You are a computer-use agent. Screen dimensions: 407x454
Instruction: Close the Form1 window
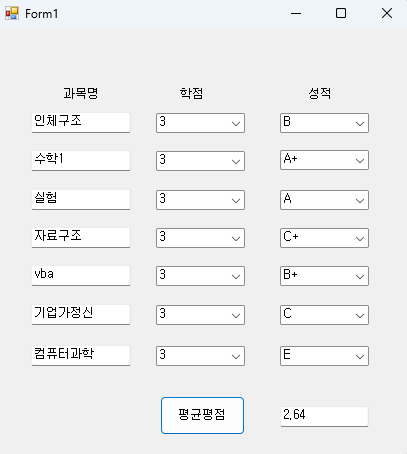click(386, 14)
